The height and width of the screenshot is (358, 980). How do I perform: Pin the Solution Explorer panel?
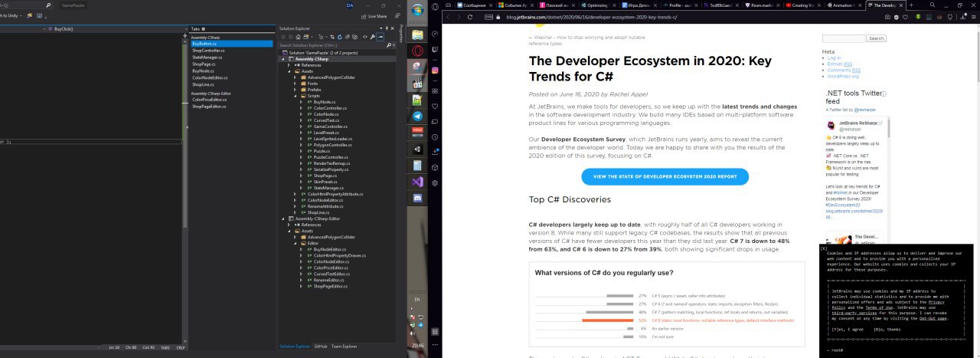pyautogui.click(x=387, y=28)
